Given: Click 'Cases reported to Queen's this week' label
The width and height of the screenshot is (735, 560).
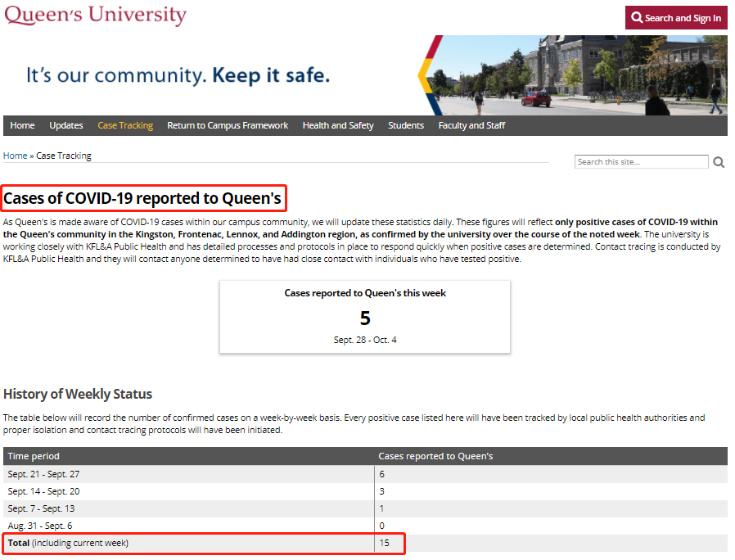Looking at the screenshot, I should (x=365, y=293).
